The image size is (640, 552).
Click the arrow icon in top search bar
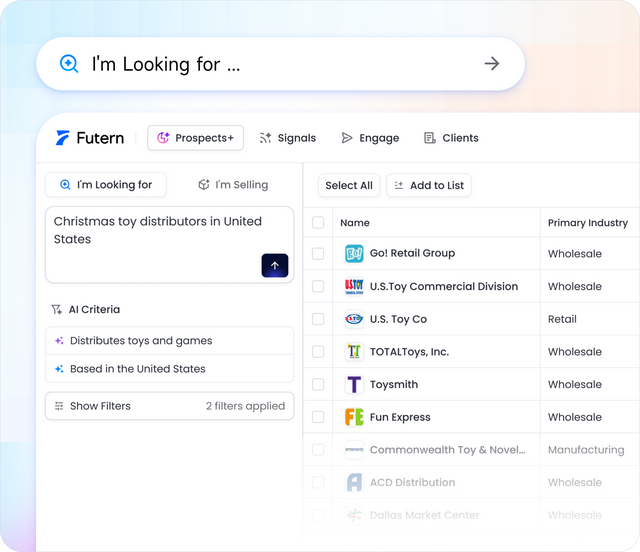point(491,64)
